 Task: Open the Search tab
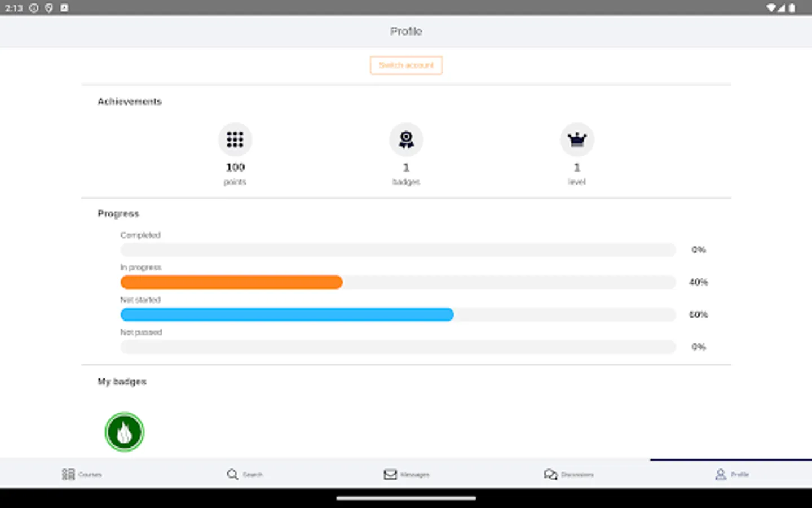coord(245,474)
